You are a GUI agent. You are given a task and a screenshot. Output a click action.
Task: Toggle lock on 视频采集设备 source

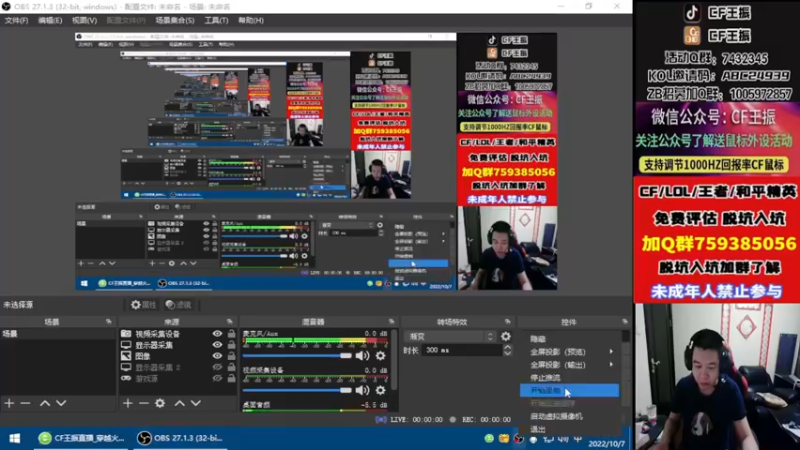[232, 334]
